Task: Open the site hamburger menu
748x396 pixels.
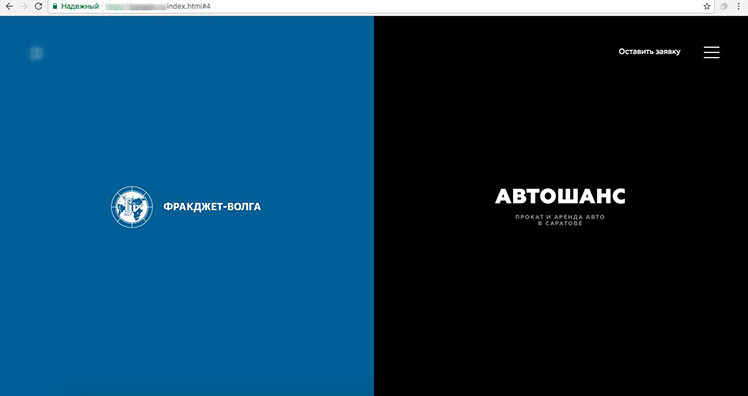Action: [711, 52]
